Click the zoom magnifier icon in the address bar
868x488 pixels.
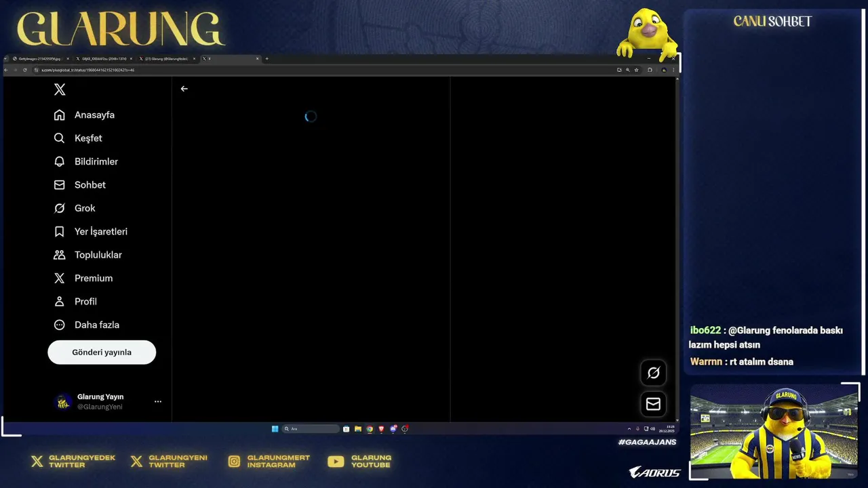[x=628, y=70]
